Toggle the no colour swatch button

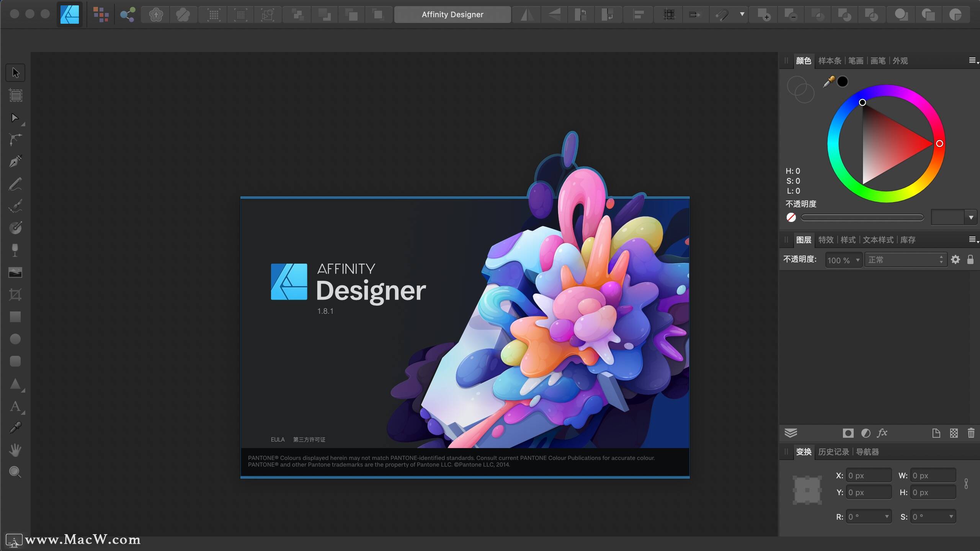pyautogui.click(x=791, y=217)
